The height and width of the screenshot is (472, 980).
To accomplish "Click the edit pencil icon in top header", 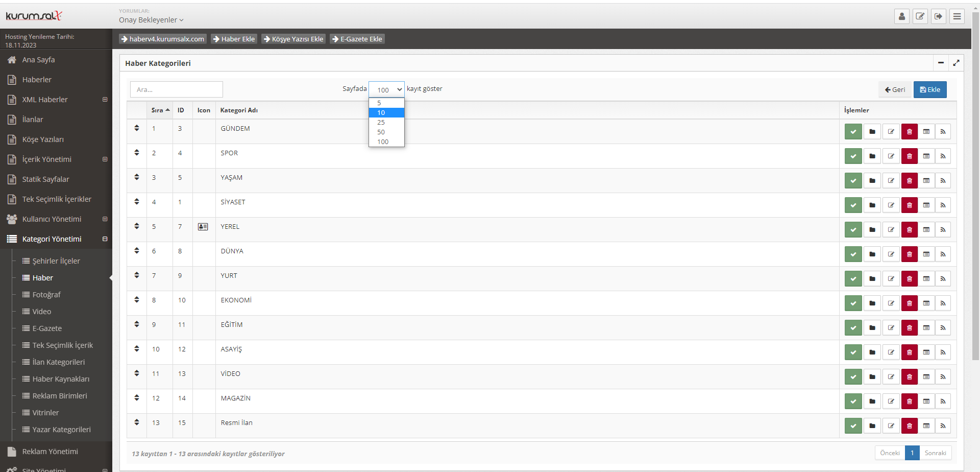I will pos(920,16).
